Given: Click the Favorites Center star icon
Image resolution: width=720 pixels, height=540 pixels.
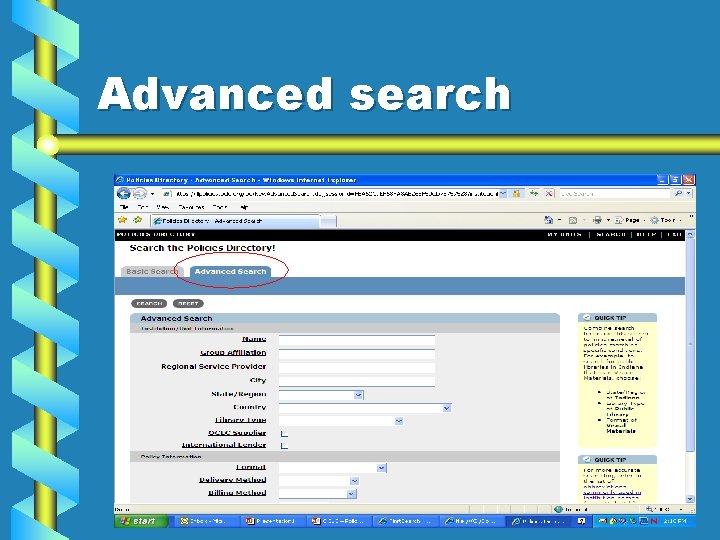Looking at the screenshot, I should (x=122, y=220).
